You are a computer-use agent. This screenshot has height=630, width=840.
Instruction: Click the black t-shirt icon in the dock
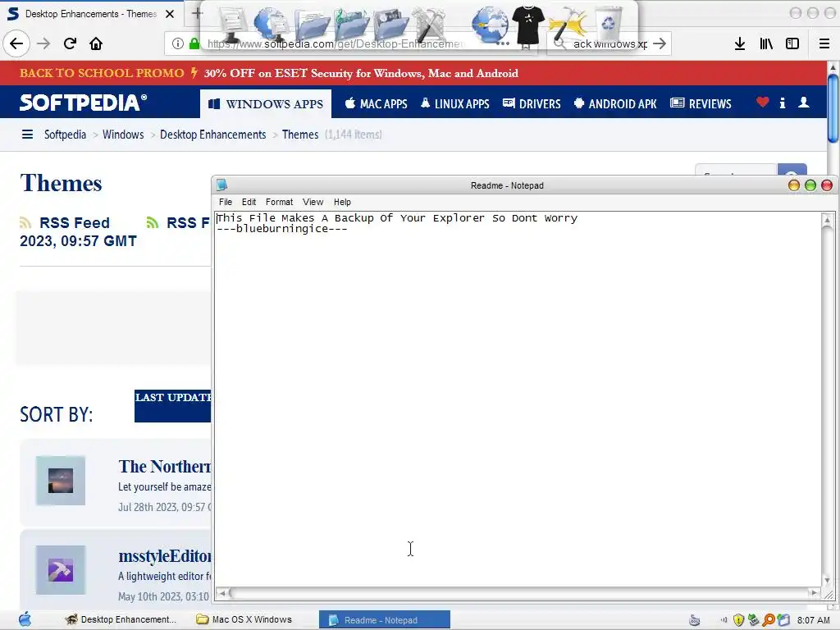528,24
